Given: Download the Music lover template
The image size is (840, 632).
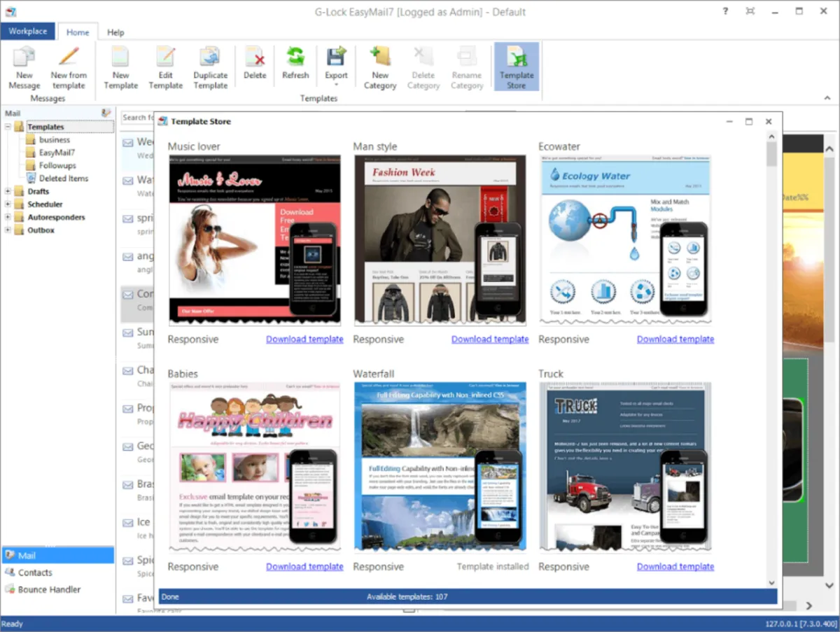Looking at the screenshot, I should tap(304, 339).
